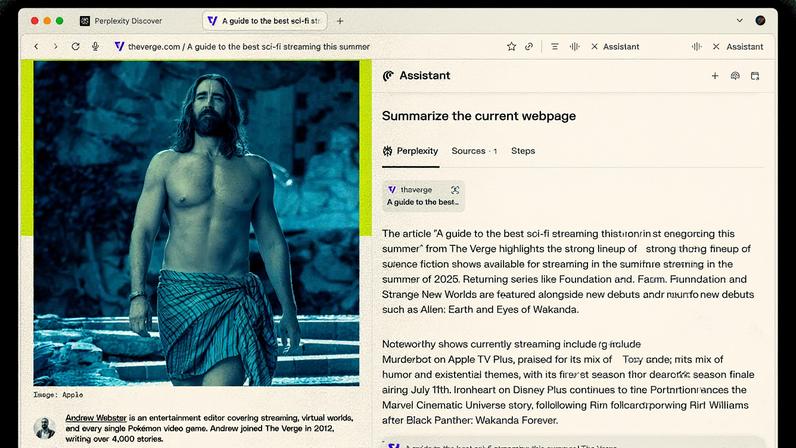Open a new browser tab
The height and width of the screenshot is (448, 796).
click(340, 21)
